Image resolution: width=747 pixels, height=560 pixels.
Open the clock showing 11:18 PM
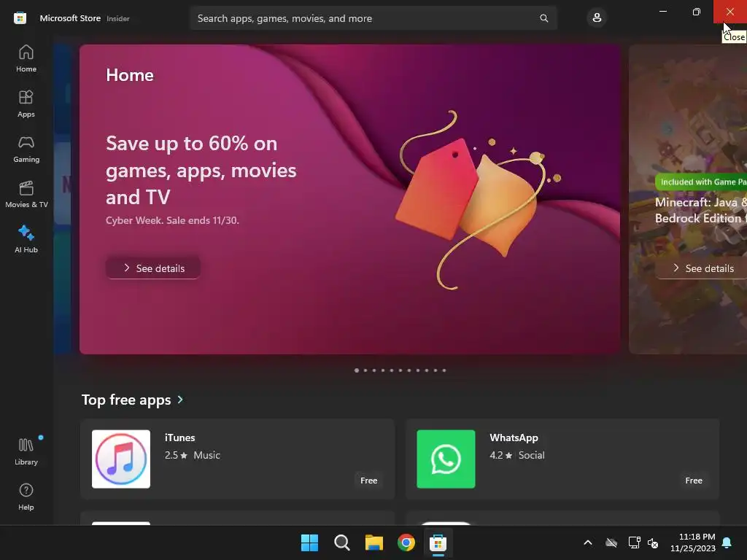693,542
